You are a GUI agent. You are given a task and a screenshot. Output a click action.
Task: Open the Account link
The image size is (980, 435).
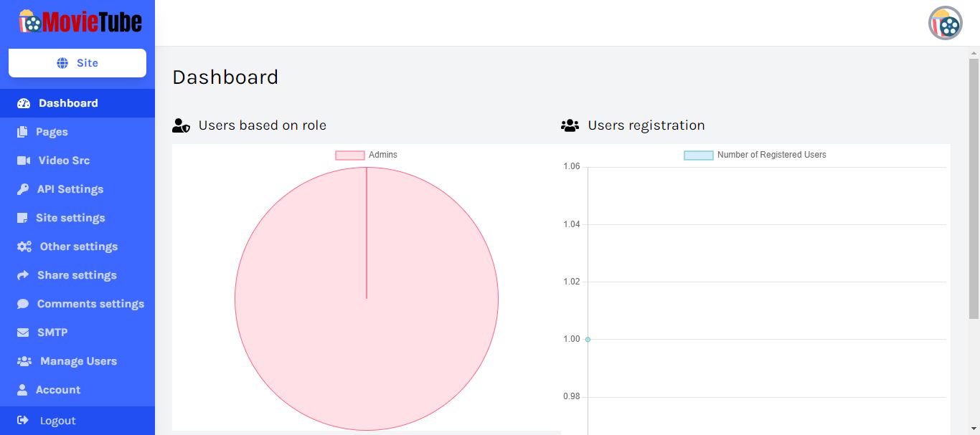[x=58, y=390]
